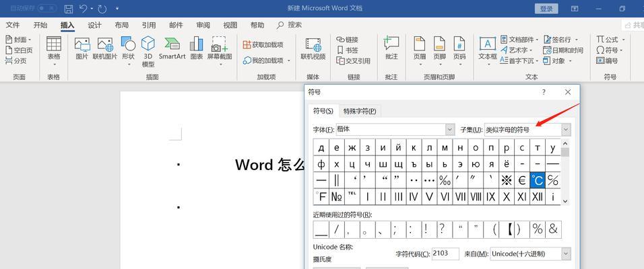Select the ℃ symbol in the grid

pyautogui.click(x=537, y=180)
